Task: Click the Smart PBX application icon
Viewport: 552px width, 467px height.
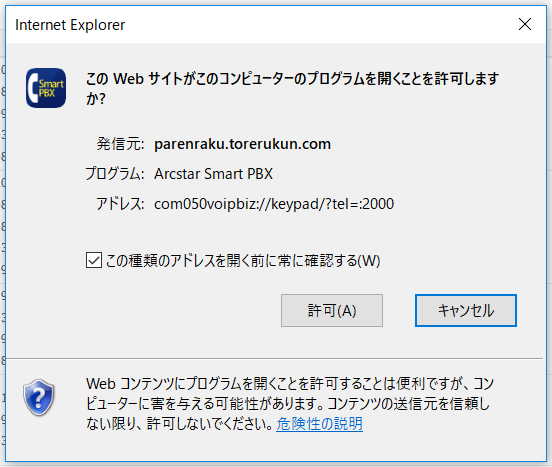Action: click(46, 88)
